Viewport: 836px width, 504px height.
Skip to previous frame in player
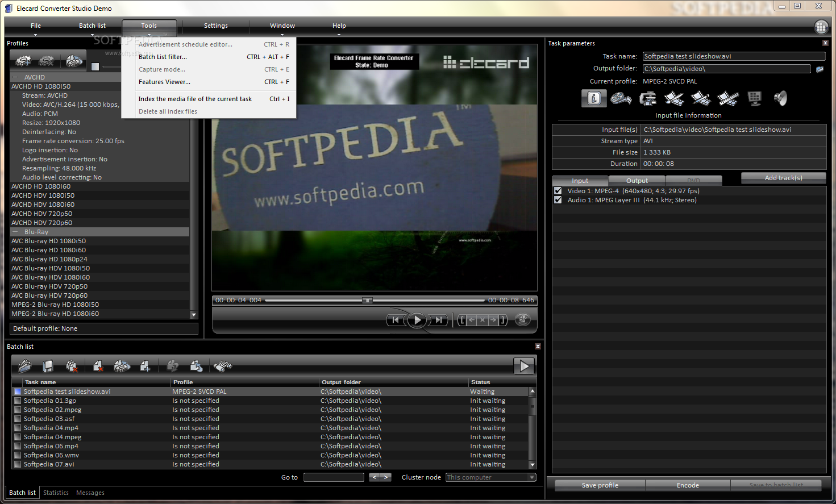[x=396, y=320]
